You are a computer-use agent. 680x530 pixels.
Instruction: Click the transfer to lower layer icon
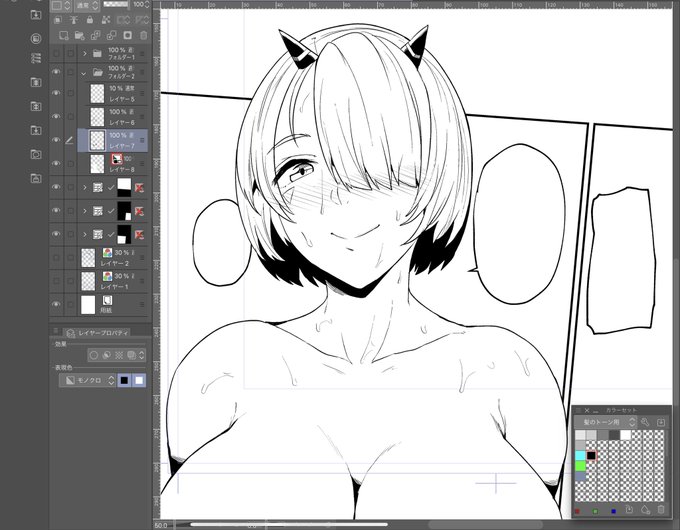[95, 35]
